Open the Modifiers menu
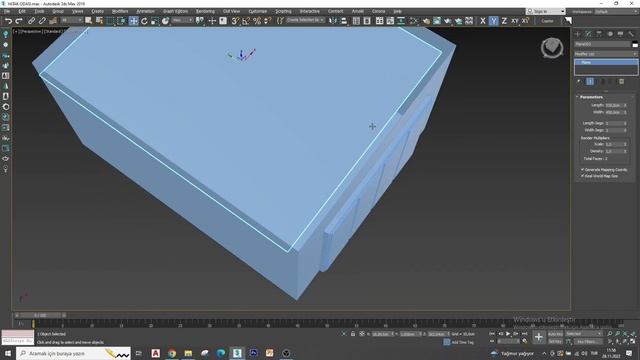640x360 pixels. 120,11
